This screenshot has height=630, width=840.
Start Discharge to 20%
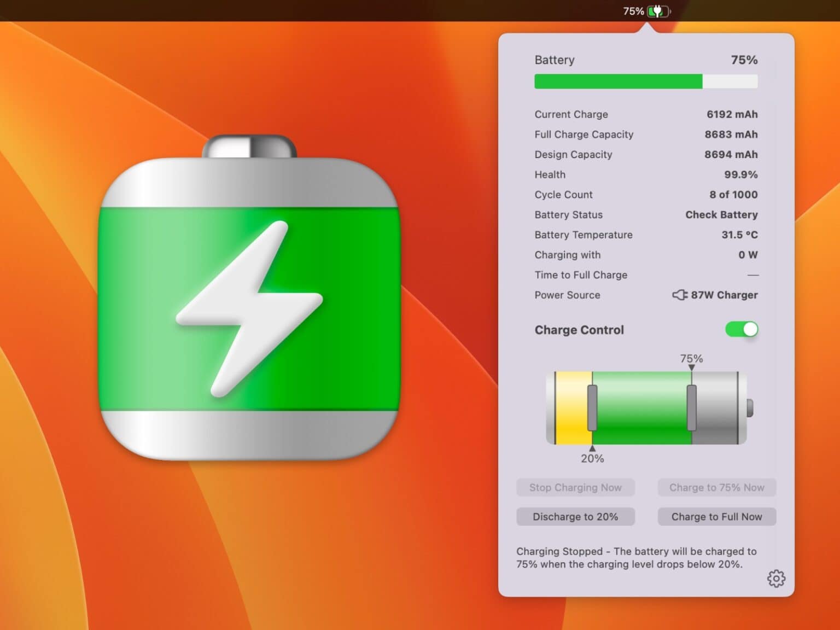pos(575,516)
